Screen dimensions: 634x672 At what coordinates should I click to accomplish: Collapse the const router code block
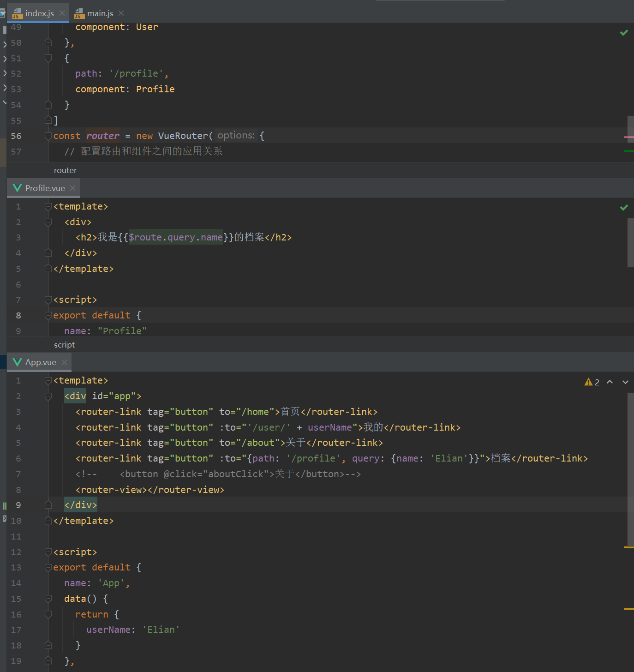pos(48,136)
